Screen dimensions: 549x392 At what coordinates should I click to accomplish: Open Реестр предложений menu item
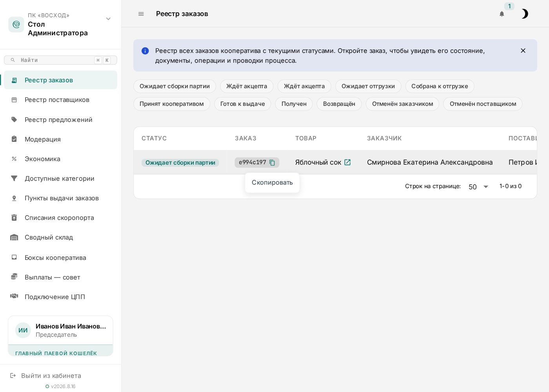60,120
